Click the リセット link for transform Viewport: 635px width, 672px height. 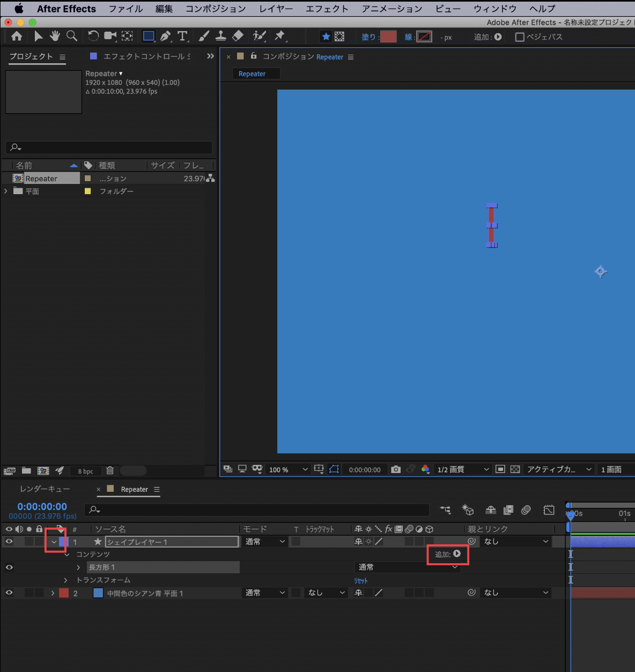coord(361,581)
